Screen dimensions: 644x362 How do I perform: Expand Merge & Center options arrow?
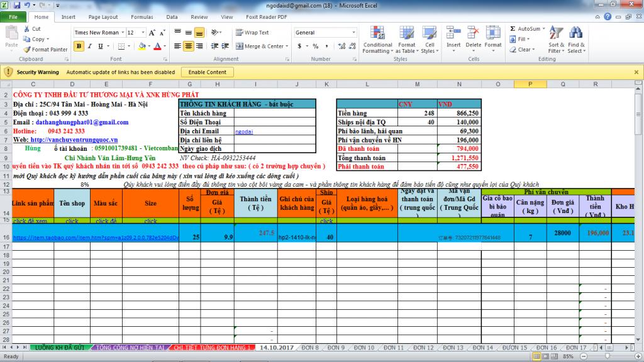[x=287, y=47]
